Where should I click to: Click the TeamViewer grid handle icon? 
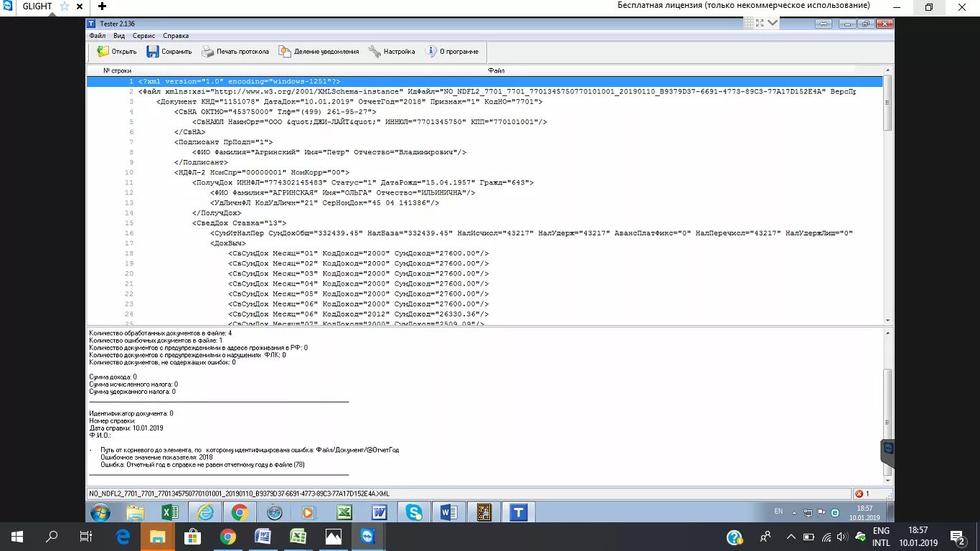tap(749, 23)
